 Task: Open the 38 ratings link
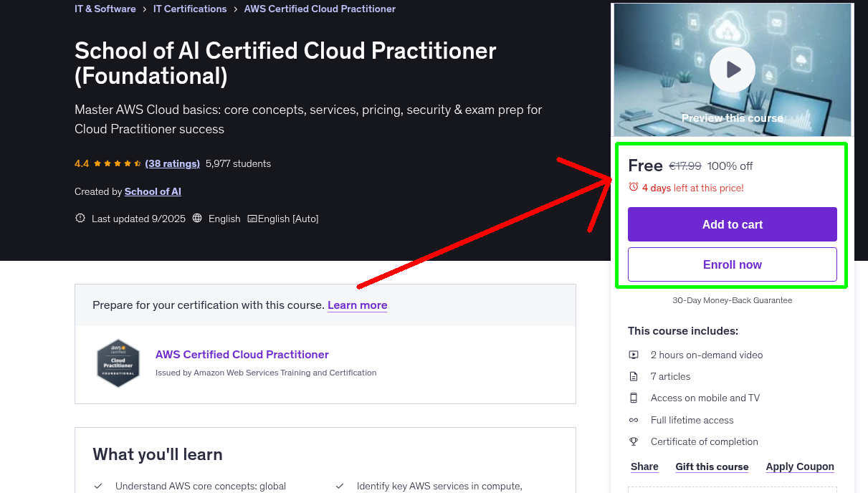(x=172, y=163)
